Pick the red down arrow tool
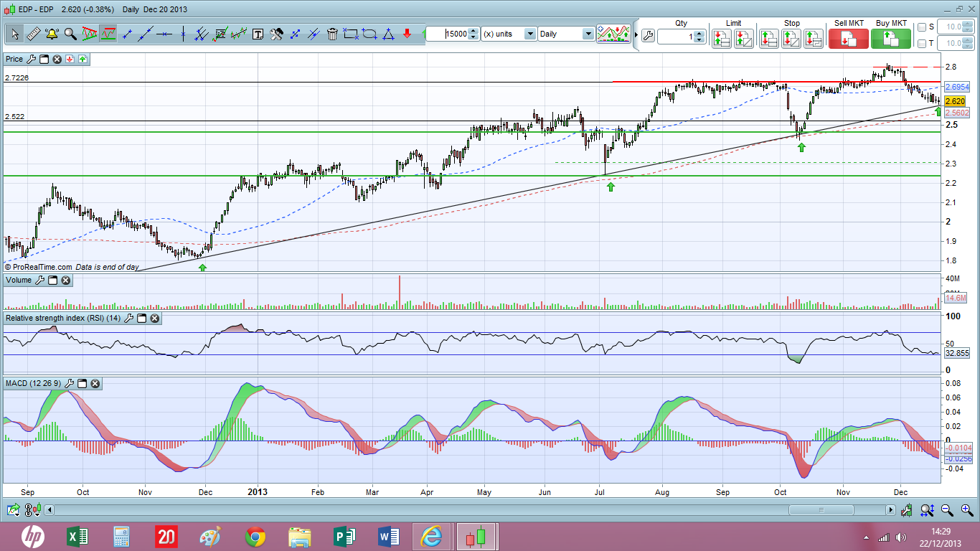 click(407, 34)
